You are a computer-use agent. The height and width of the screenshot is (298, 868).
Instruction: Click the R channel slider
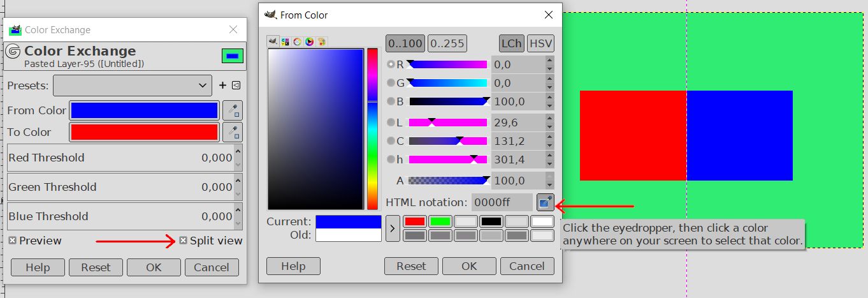click(x=447, y=64)
